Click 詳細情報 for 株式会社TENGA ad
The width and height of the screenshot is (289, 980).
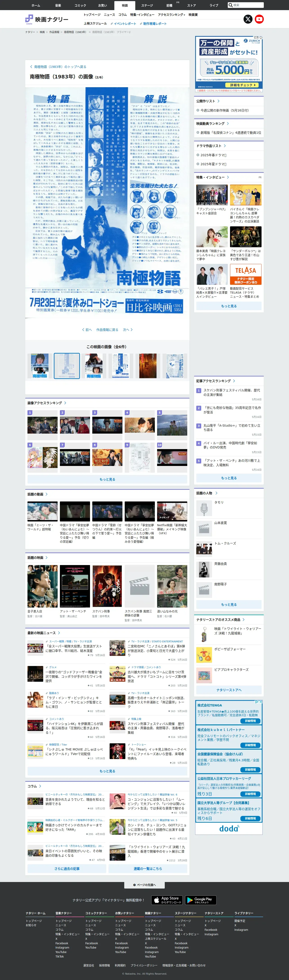tap(250, 721)
